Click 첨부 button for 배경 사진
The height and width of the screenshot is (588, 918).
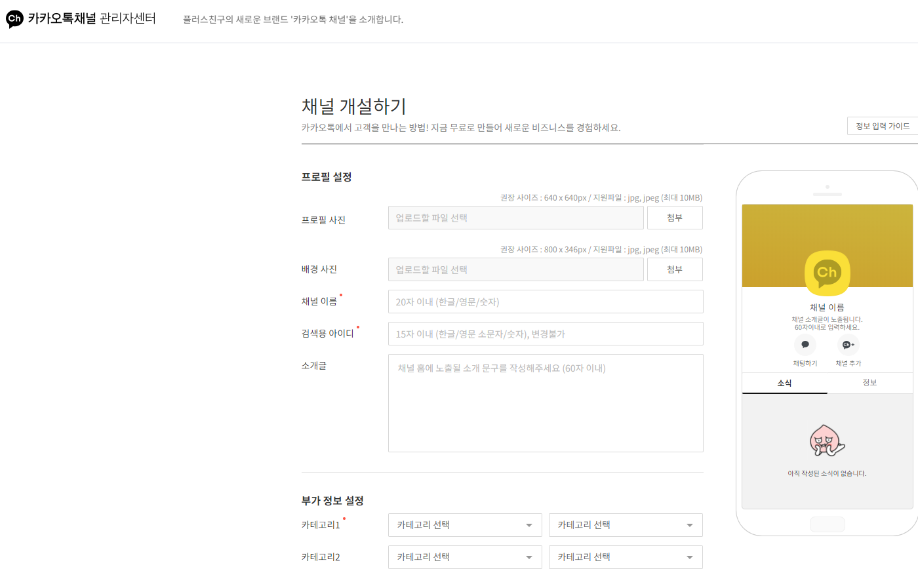675,269
